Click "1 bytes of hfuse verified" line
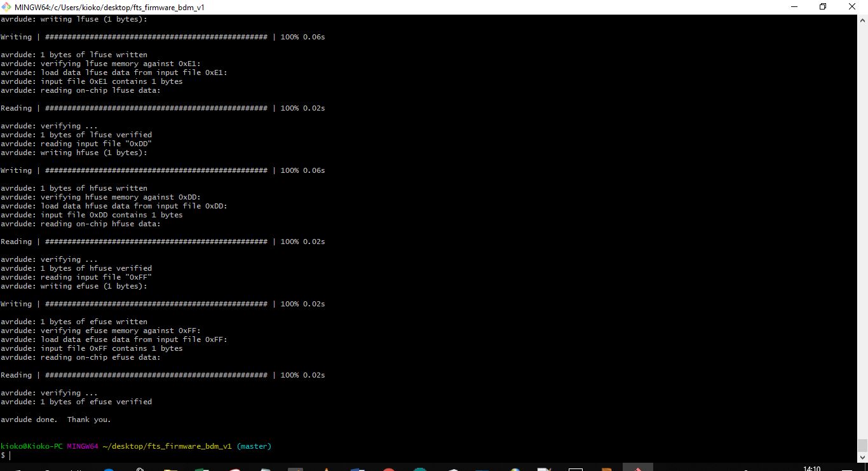Screen dimensions: 868x471 click(x=76, y=268)
